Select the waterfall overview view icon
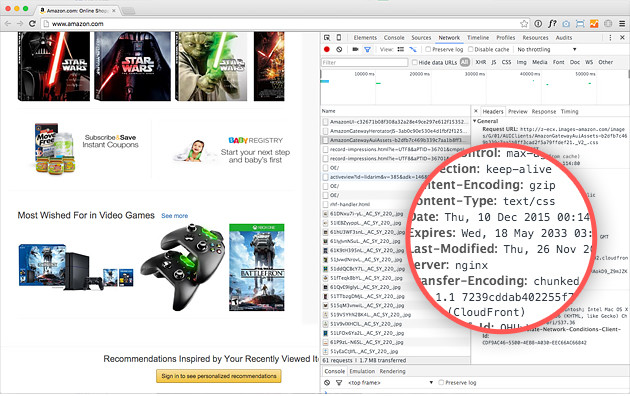This screenshot has width=630, height=396. tap(413, 49)
